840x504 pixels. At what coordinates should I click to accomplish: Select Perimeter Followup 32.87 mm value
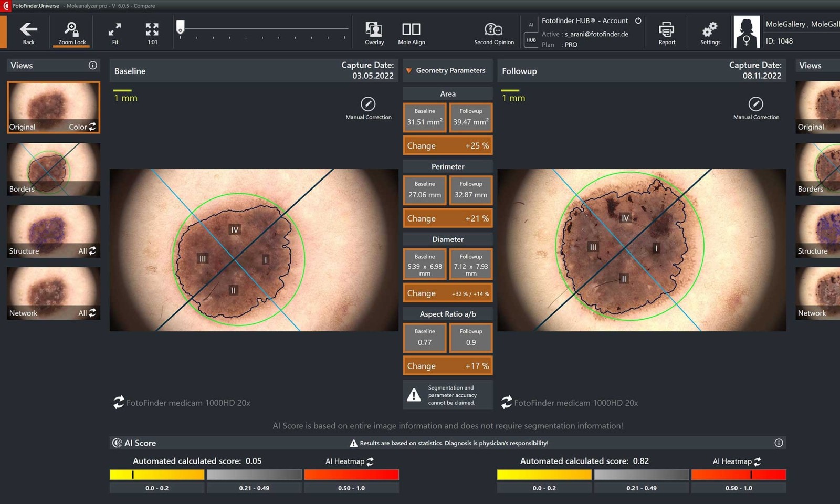click(471, 190)
